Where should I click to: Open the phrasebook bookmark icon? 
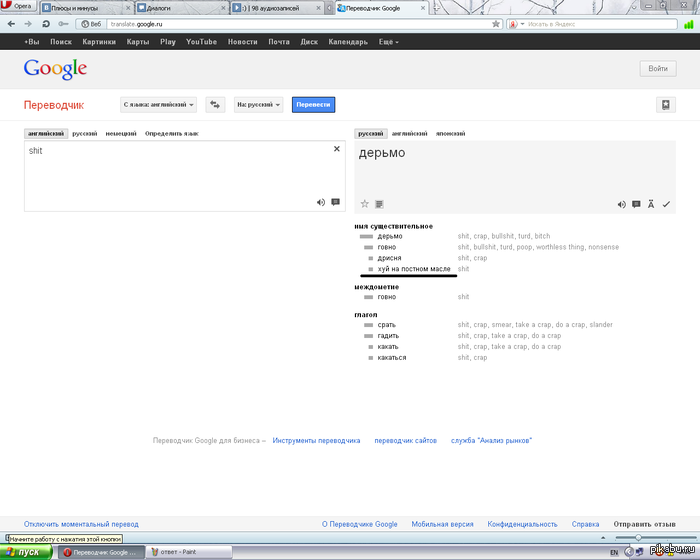[x=666, y=105]
